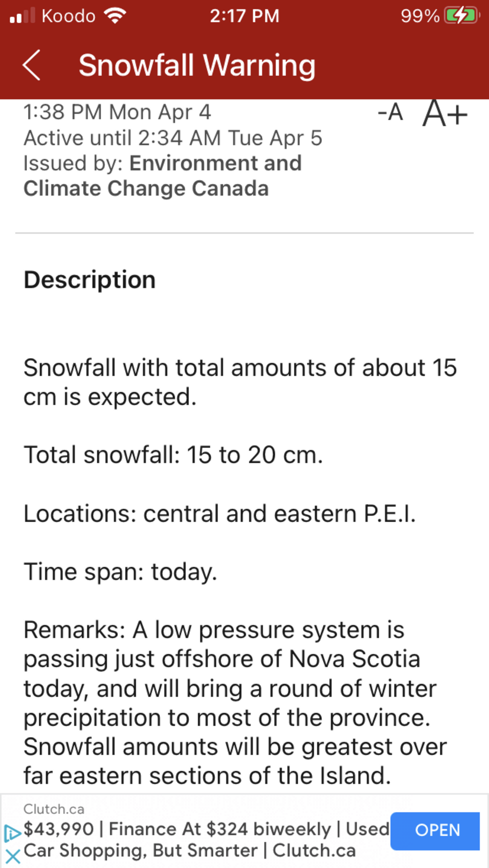The height and width of the screenshot is (868, 489).
Task: Tap the Locations central and eastern P.E.I. line
Action: (220, 513)
